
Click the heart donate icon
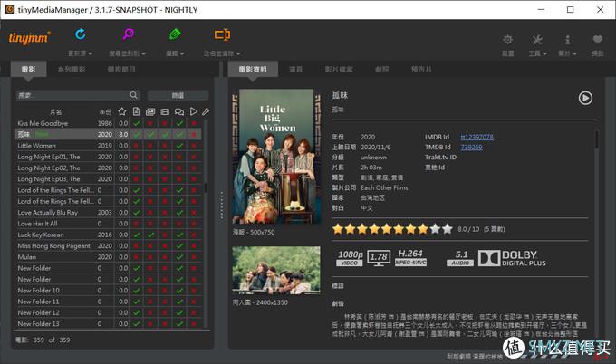pos(598,39)
